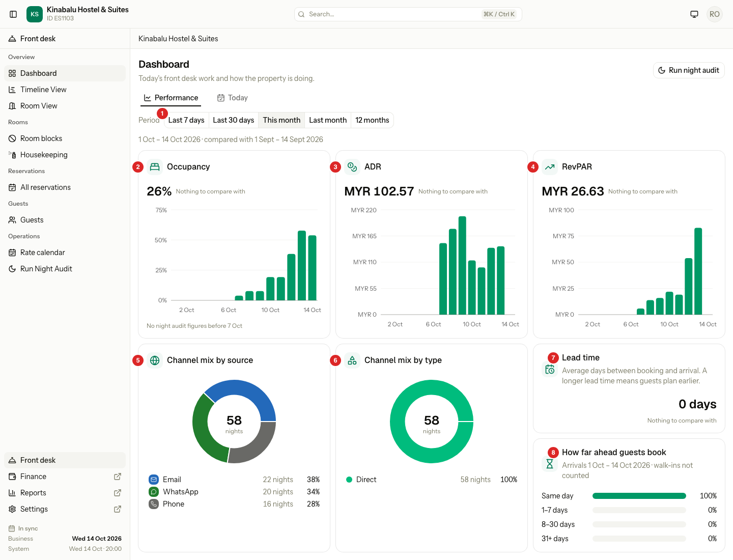733x560 pixels.
Task: Click the Same day progress bar
Action: pos(639,496)
